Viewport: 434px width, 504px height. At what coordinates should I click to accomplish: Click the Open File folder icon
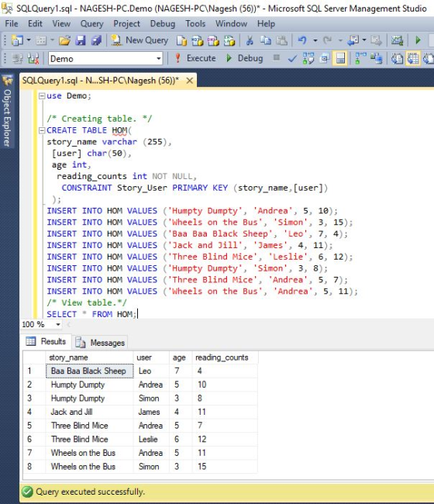pyautogui.click(x=64, y=40)
